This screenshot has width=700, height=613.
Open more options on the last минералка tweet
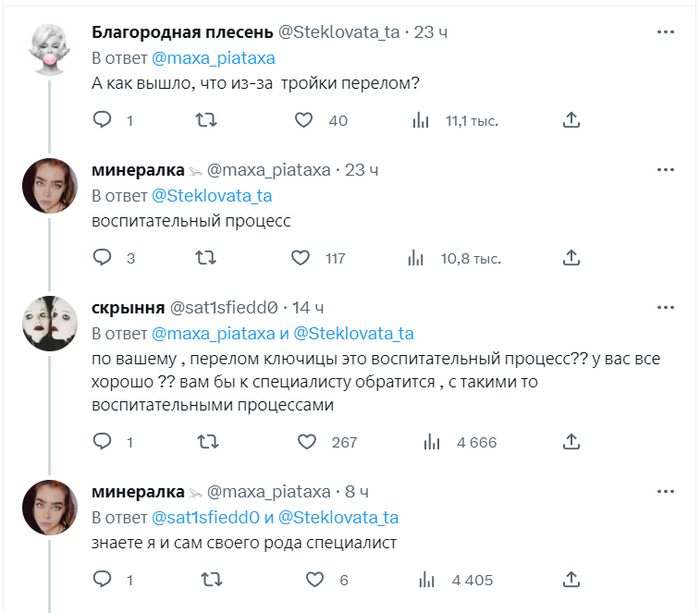(x=665, y=491)
